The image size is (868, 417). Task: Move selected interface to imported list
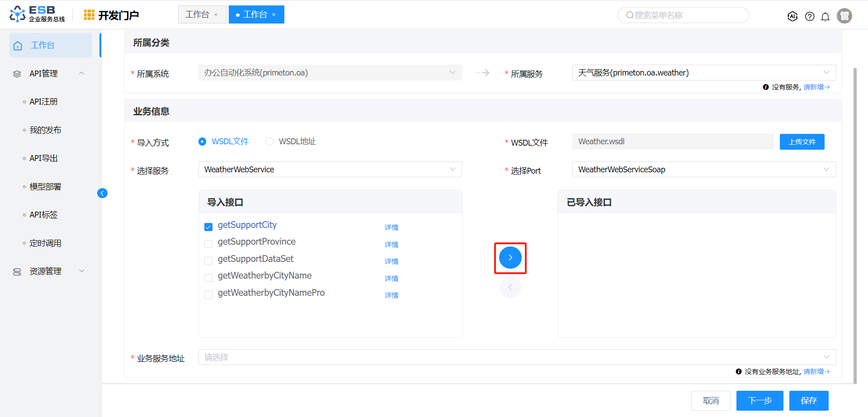tap(510, 258)
